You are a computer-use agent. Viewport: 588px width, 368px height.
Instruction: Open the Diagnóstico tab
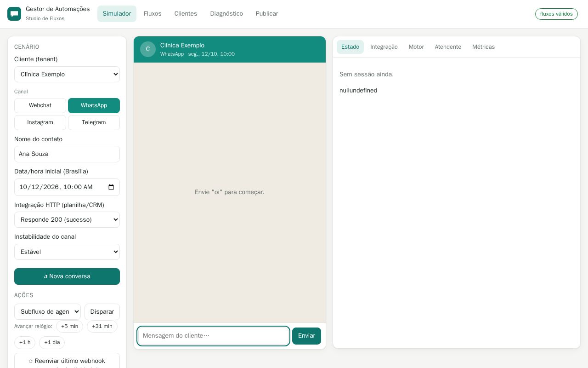226,14
